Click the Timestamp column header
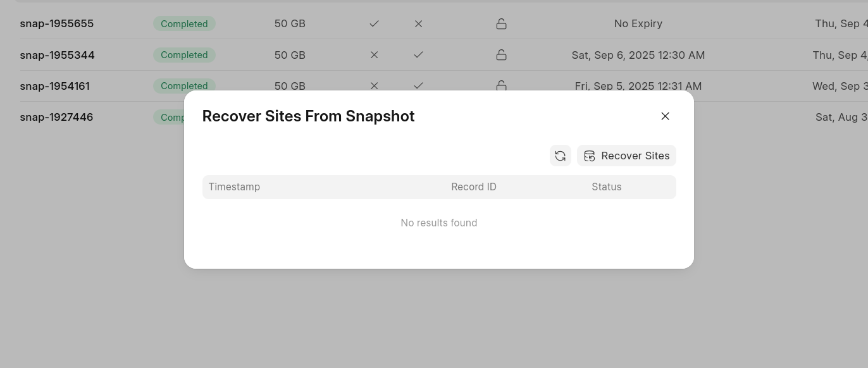868x368 pixels. tap(234, 187)
